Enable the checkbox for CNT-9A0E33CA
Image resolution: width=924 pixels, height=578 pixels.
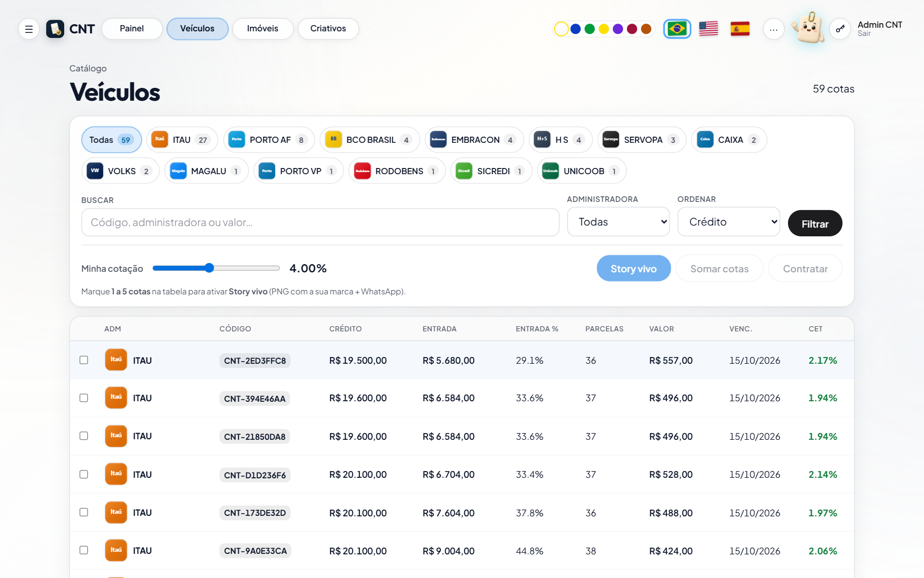(84, 550)
